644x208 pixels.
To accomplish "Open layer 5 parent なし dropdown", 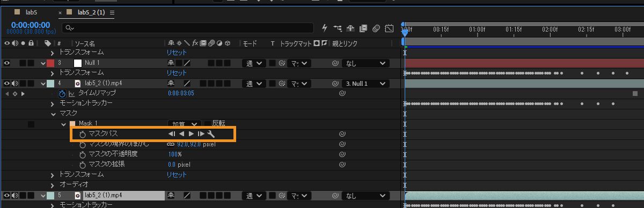I will click(x=365, y=196).
